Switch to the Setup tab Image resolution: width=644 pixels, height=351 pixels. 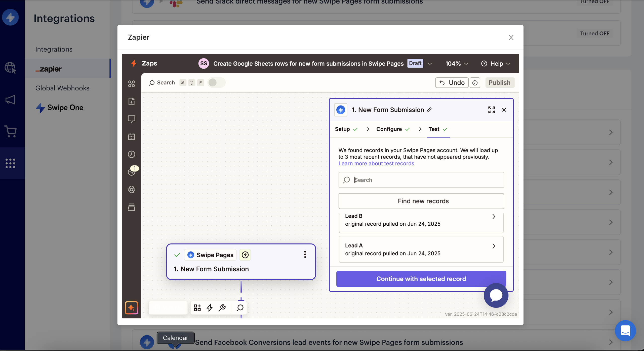pos(342,129)
